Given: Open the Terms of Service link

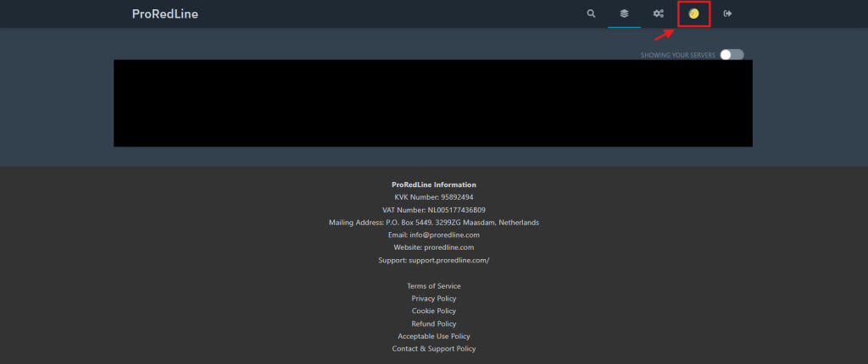Looking at the screenshot, I should coord(434,286).
